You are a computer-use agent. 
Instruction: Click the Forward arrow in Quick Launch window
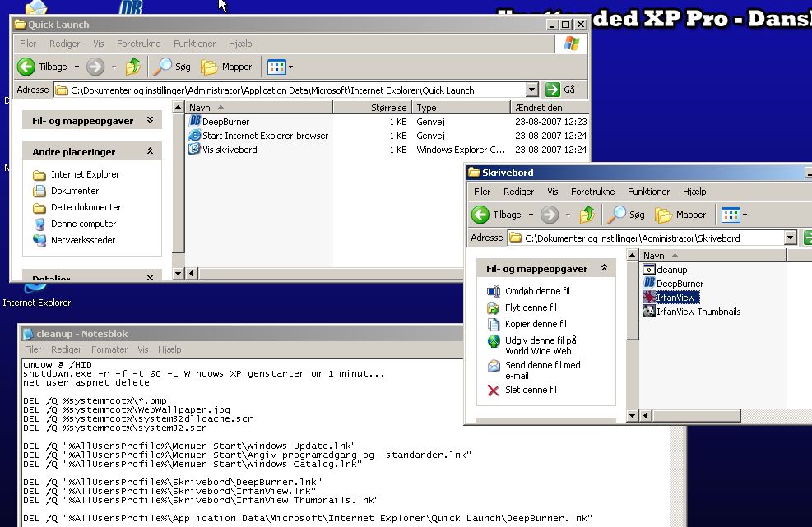pos(95,67)
